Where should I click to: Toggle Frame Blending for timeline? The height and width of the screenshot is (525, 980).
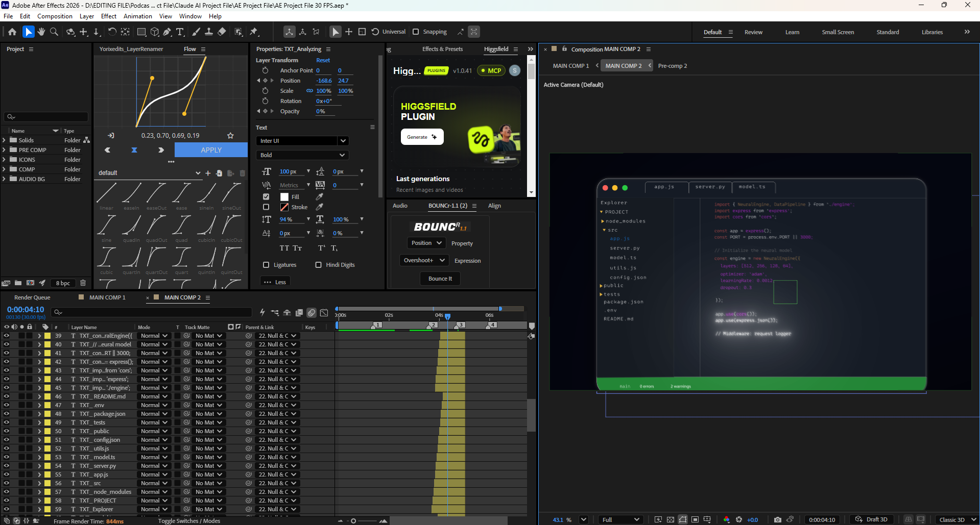tap(299, 312)
